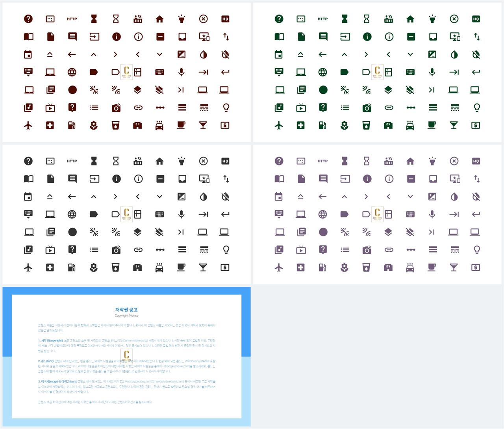
Task: Click the dark gray keyboard tab arrow icon
Action: click(x=203, y=214)
